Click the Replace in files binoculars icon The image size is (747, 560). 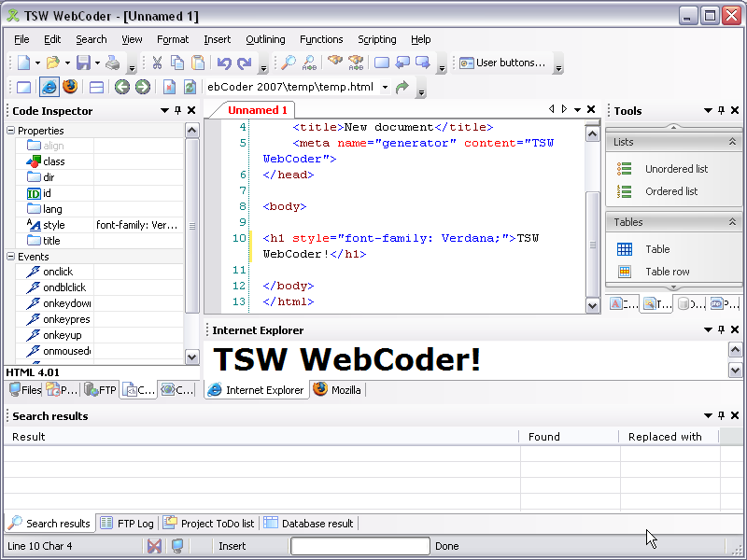[x=356, y=63]
